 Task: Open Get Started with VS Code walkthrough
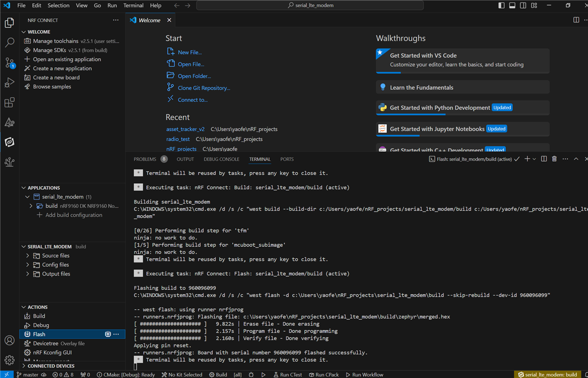(462, 60)
